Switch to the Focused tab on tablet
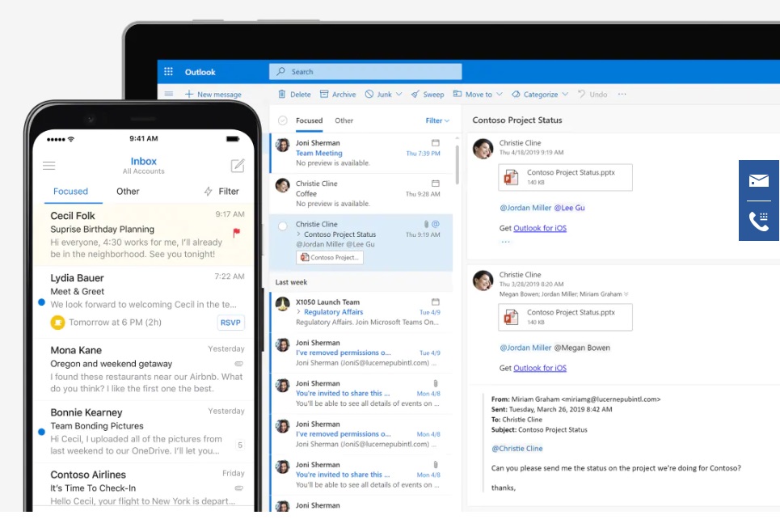 [309, 120]
